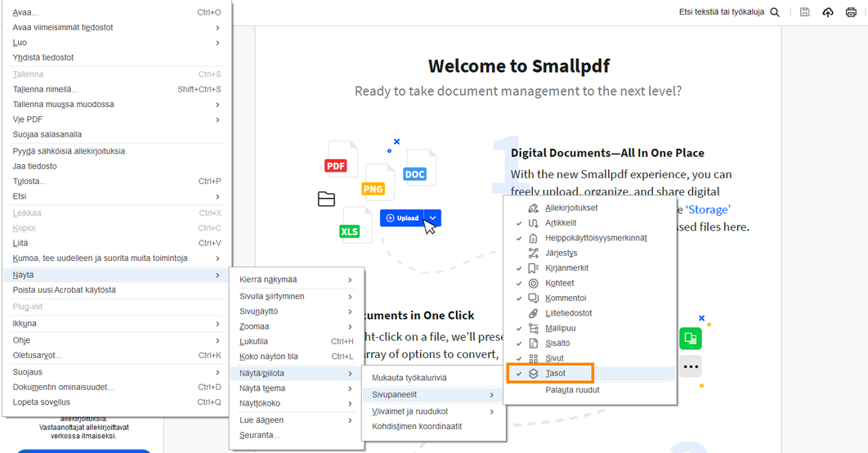
Task: Click the Etsi tekstiä tai työkaluja search field
Action: tap(723, 12)
